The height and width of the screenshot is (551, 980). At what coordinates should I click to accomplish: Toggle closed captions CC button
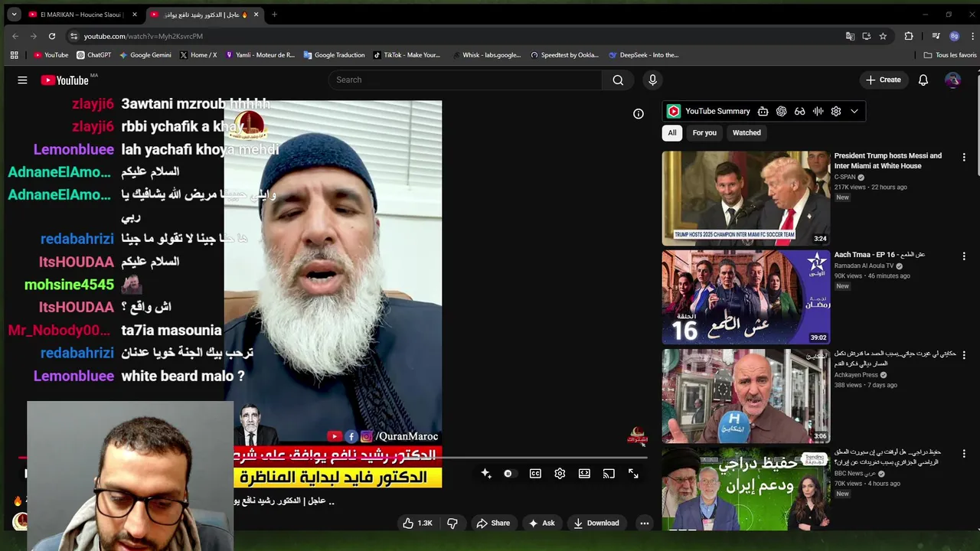tap(535, 474)
